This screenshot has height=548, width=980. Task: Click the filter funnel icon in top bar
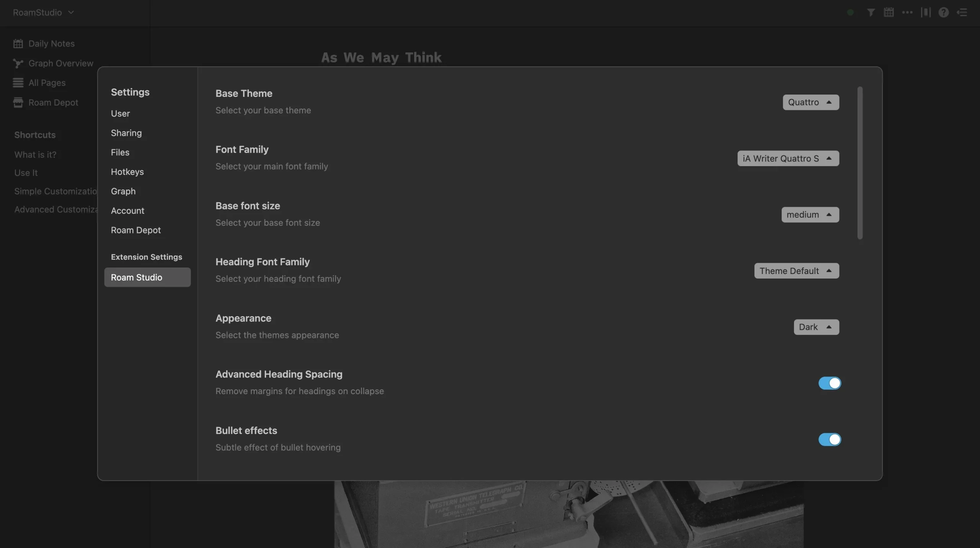point(871,13)
